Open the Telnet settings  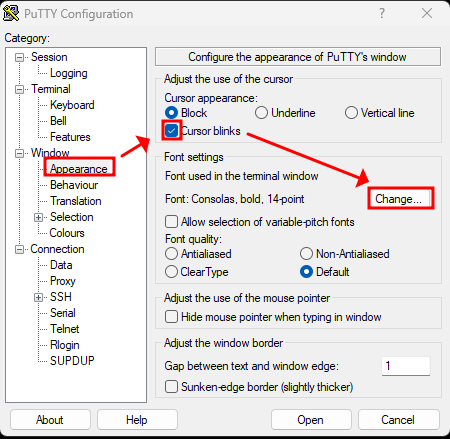(65, 329)
